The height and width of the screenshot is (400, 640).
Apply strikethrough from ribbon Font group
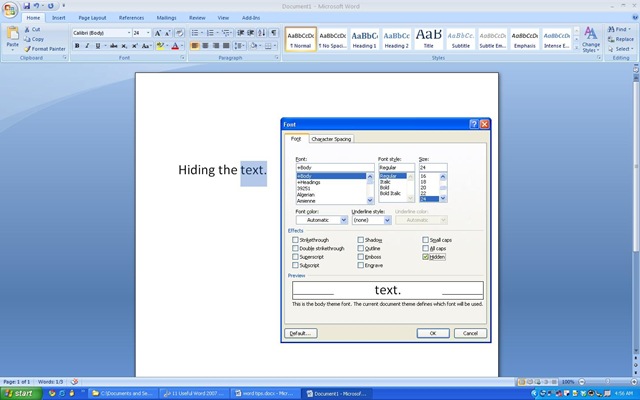point(113,46)
